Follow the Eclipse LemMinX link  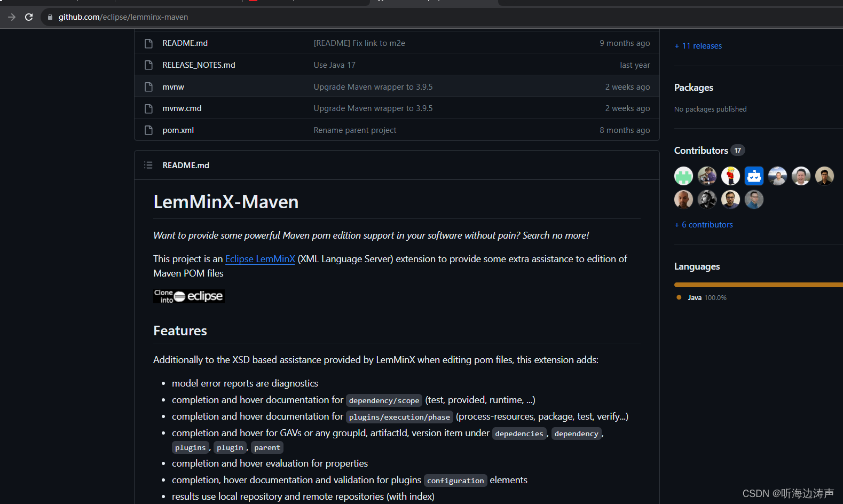260,259
